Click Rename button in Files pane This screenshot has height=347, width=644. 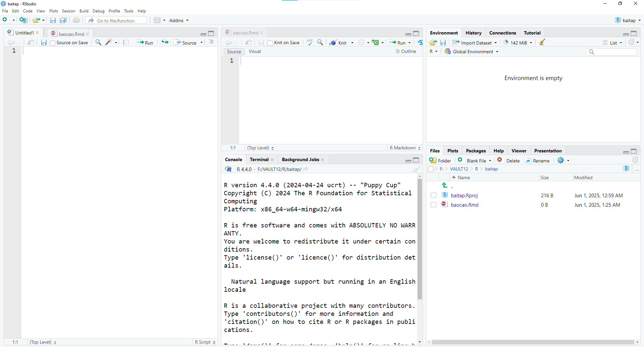point(537,160)
